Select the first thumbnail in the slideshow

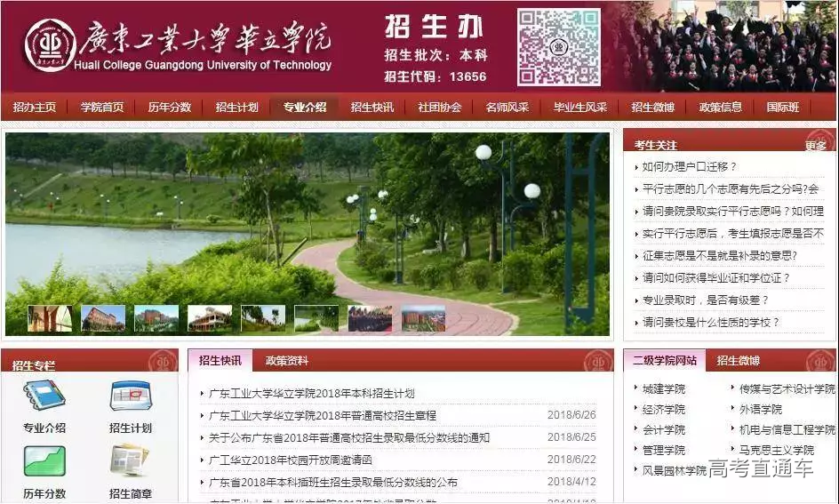(50, 318)
